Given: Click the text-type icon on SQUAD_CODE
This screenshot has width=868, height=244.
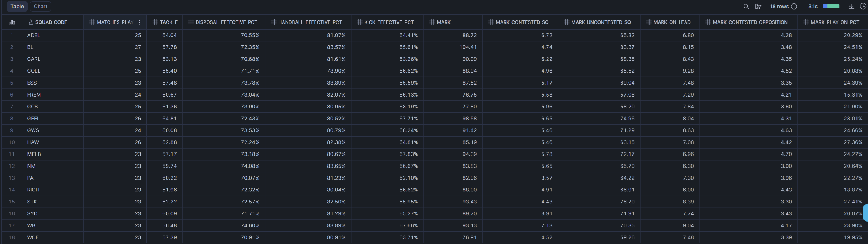Looking at the screenshot, I should click(x=31, y=22).
